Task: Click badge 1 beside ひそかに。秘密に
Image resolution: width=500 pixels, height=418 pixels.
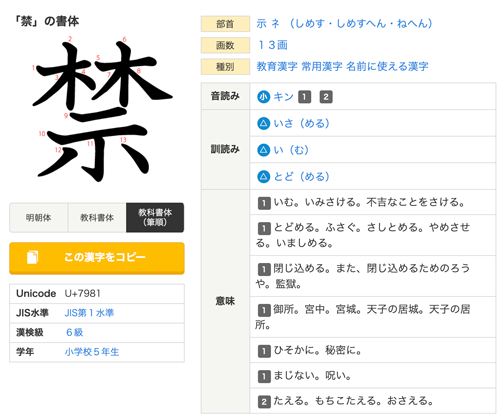Action: pos(264,351)
